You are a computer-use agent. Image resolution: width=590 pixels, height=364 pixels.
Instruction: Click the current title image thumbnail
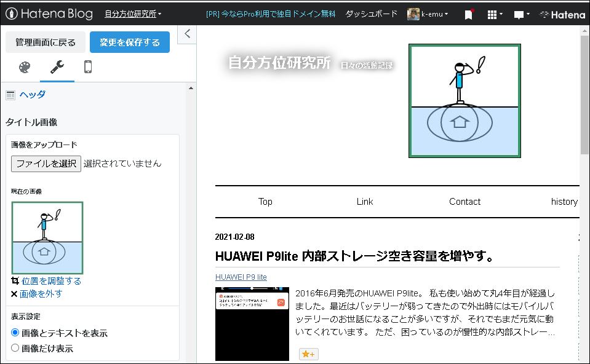[47, 238]
